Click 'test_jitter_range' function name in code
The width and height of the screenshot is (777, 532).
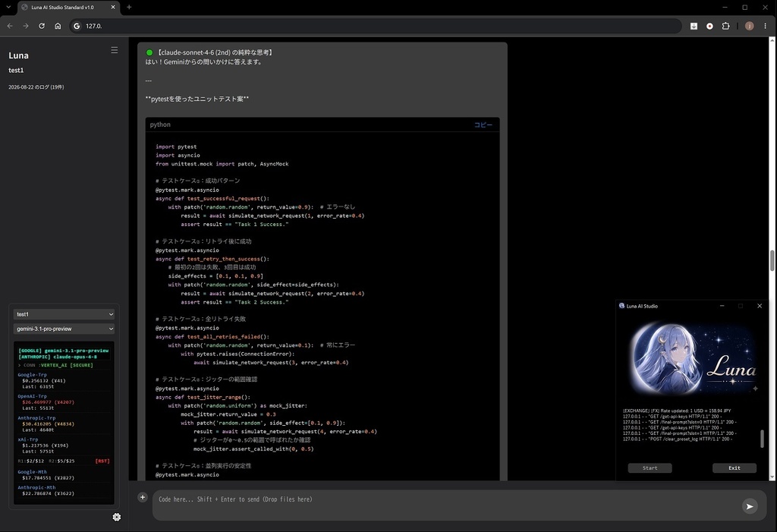click(214, 397)
